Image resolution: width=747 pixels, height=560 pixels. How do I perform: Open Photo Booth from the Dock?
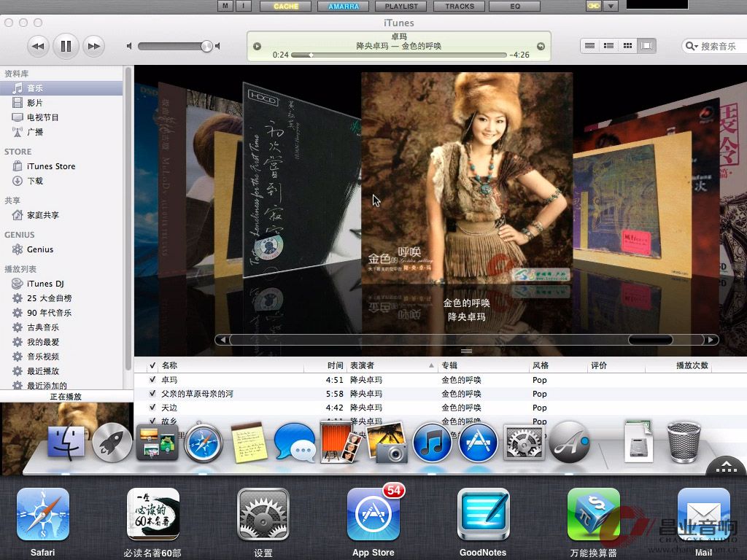(x=340, y=443)
